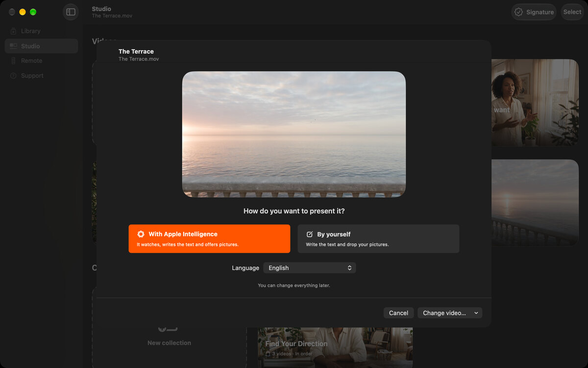The width and height of the screenshot is (588, 368).
Task: Click the Studio window title
Action: pyautogui.click(x=101, y=9)
